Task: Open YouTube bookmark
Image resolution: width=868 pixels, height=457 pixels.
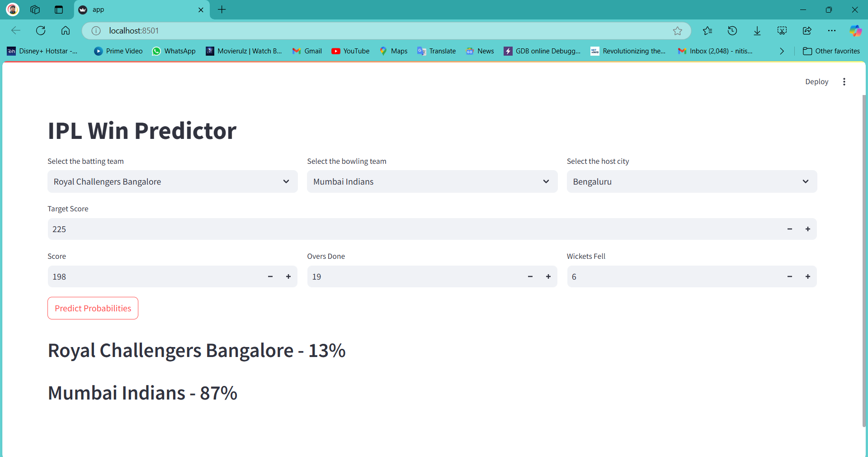Action: [x=350, y=51]
